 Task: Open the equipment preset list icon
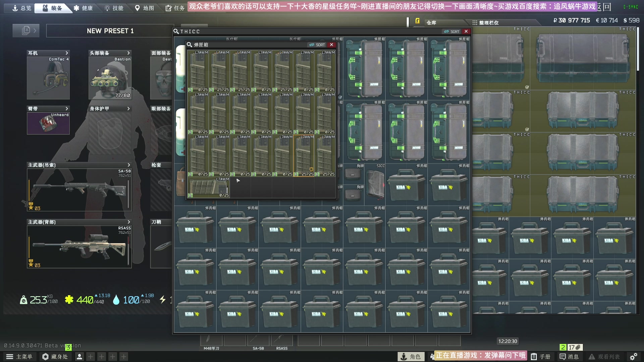click(x=26, y=31)
